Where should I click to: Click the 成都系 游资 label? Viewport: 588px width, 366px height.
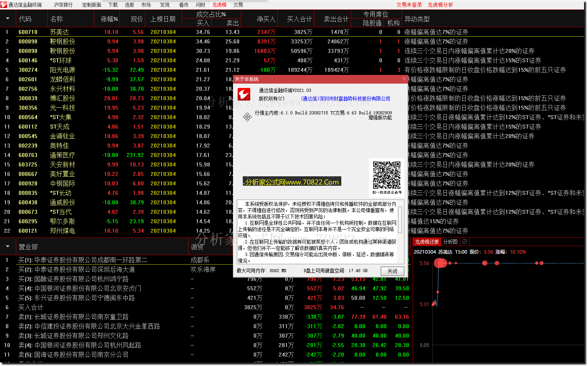click(200, 260)
